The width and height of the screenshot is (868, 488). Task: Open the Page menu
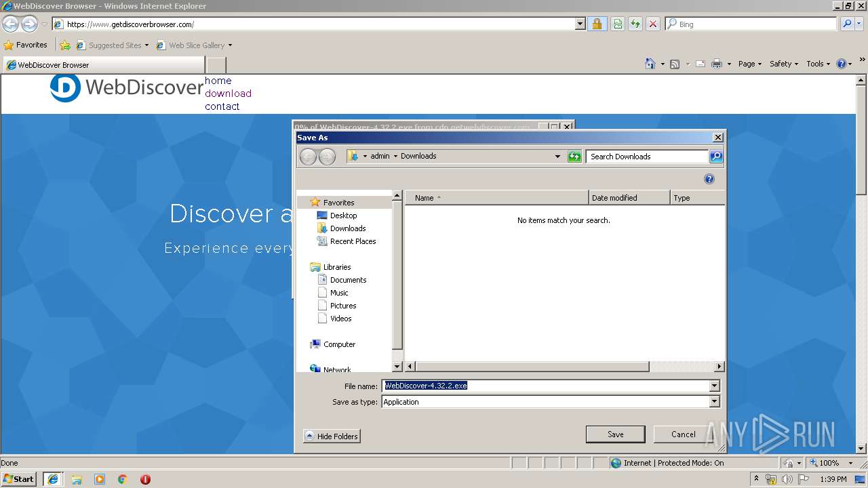coord(750,64)
